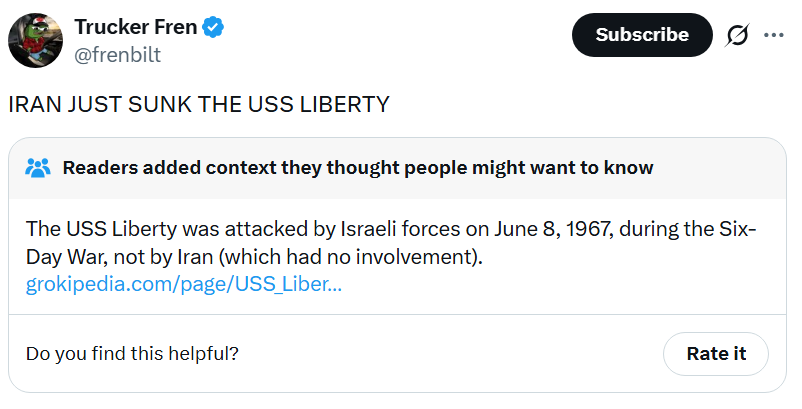Click the blue verified checkmark badge
This screenshot has height=409, width=802.
pyautogui.click(x=213, y=29)
